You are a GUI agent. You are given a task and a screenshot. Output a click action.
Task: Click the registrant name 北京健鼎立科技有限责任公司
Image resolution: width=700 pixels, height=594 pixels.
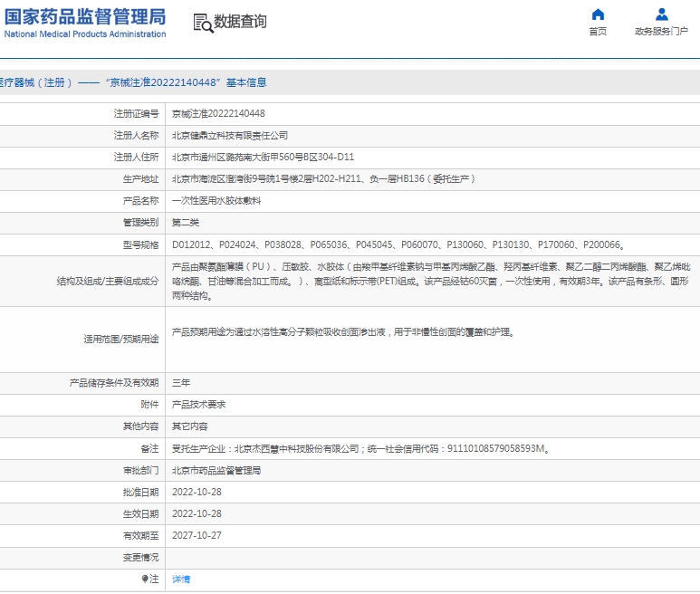click(x=229, y=136)
